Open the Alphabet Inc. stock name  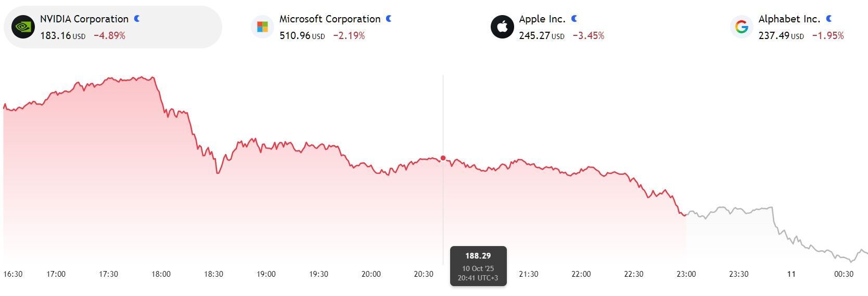[x=789, y=19]
